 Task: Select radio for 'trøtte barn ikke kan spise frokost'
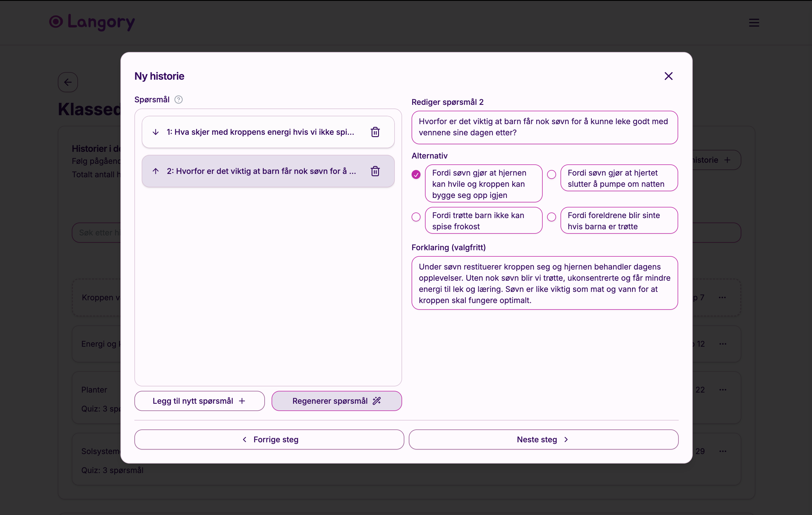pos(416,217)
